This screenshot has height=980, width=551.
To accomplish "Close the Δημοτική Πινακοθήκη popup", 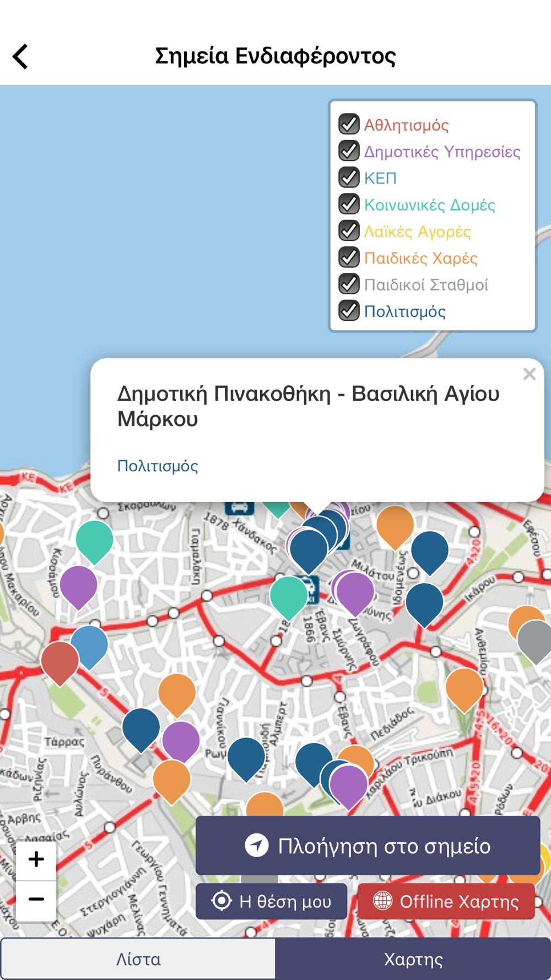I will point(530,374).
